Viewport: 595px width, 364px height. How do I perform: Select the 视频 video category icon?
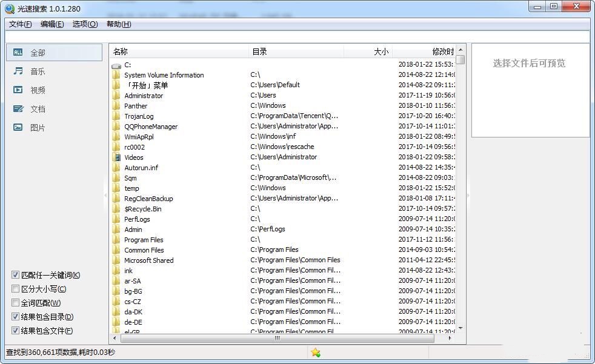click(x=18, y=90)
